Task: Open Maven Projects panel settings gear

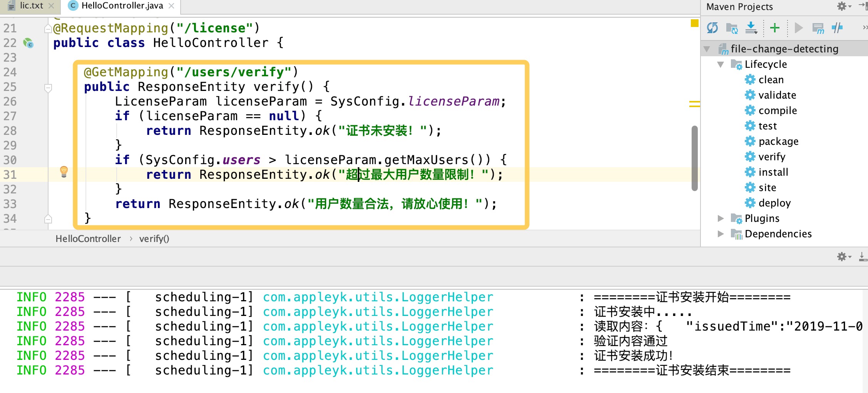Action: [841, 7]
